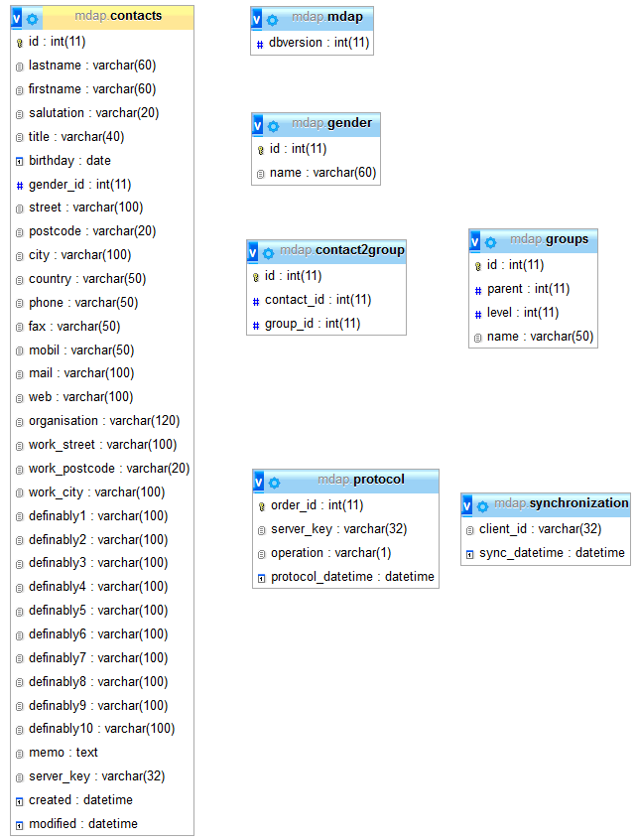Toggle the V arrow on the protocol table
This screenshot has height=840, width=637.
(259, 483)
